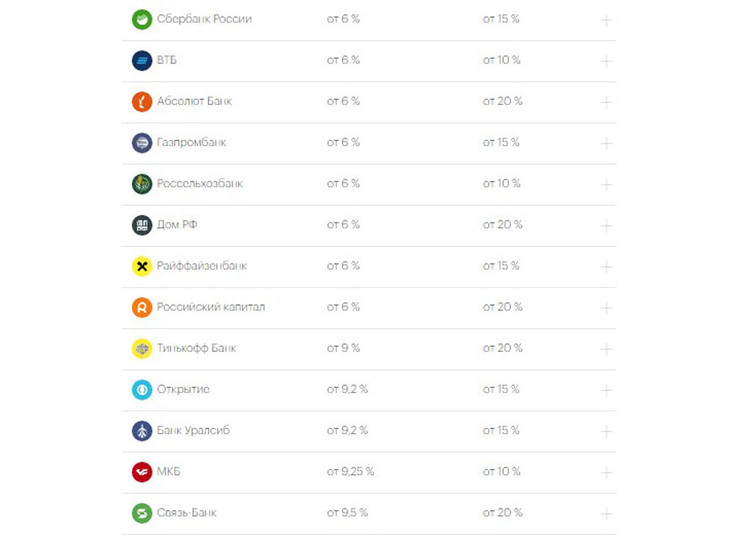
Task: Click the Газпромбанк rate 'от 6 %'
Action: [344, 143]
